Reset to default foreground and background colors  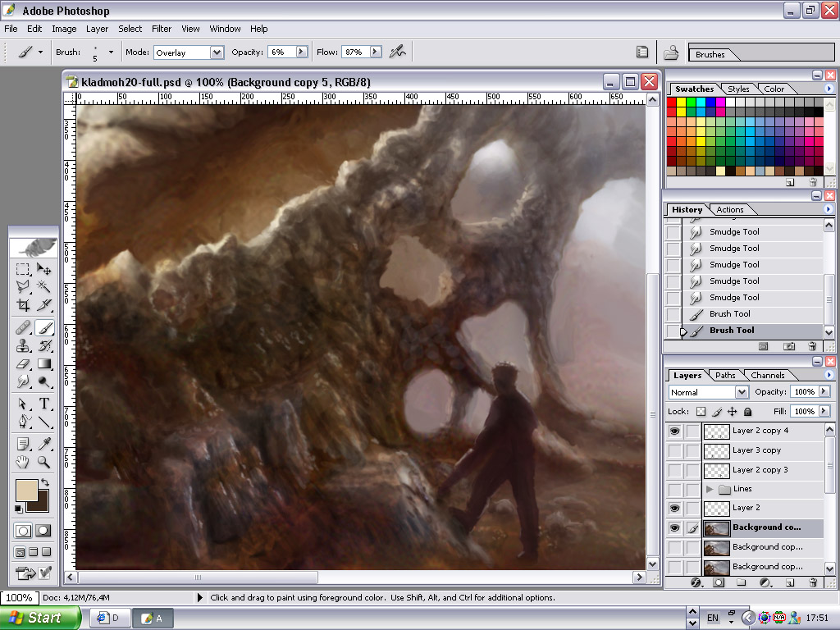tap(19, 509)
